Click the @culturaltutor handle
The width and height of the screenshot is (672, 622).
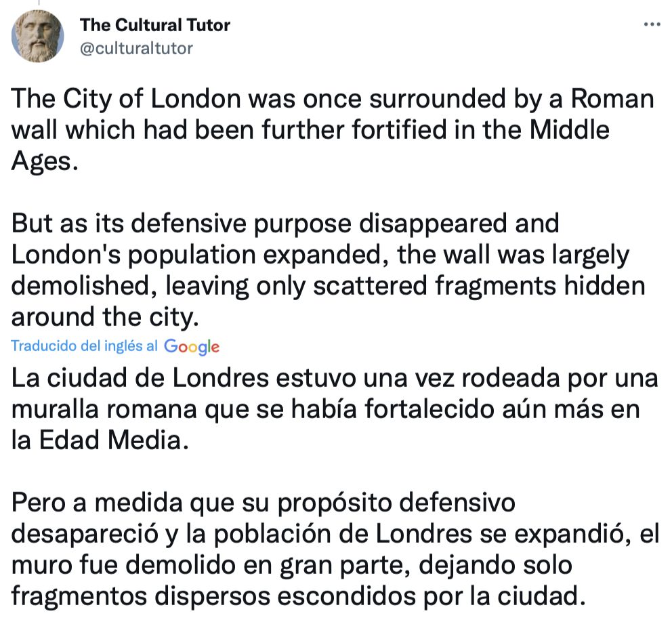pos(136,48)
